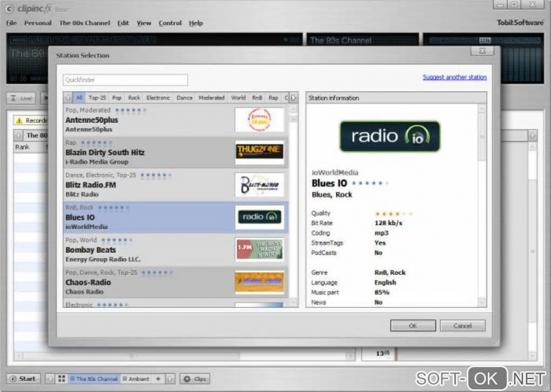The height and width of the screenshot is (392, 551).
Task: Click the radio io list thumbnail
Action: [x=259, y=217]
